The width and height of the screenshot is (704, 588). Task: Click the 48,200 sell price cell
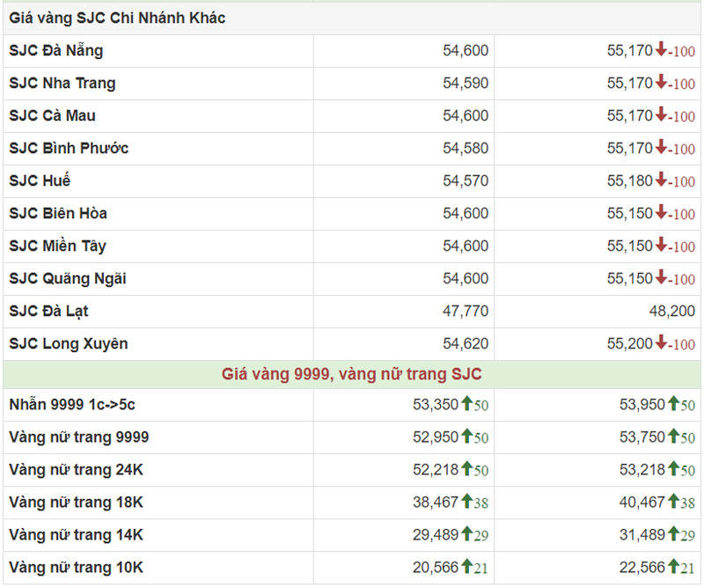(x=671, y=311)
